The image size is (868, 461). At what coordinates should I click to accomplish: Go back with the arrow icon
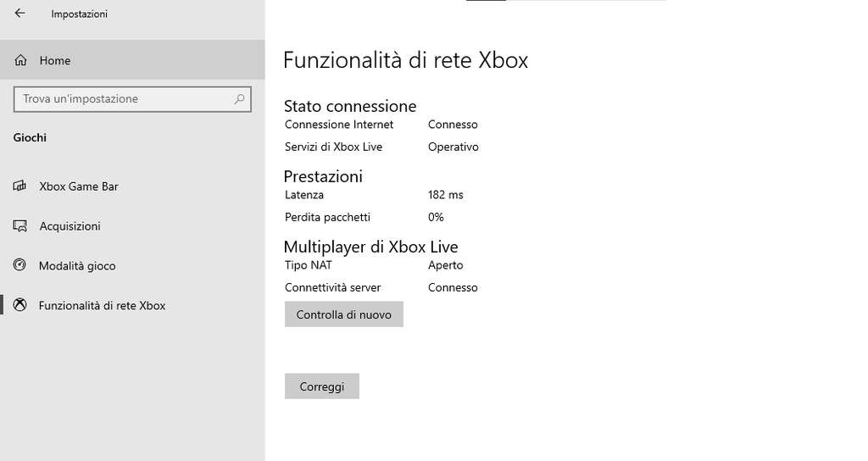click(20, 14)
